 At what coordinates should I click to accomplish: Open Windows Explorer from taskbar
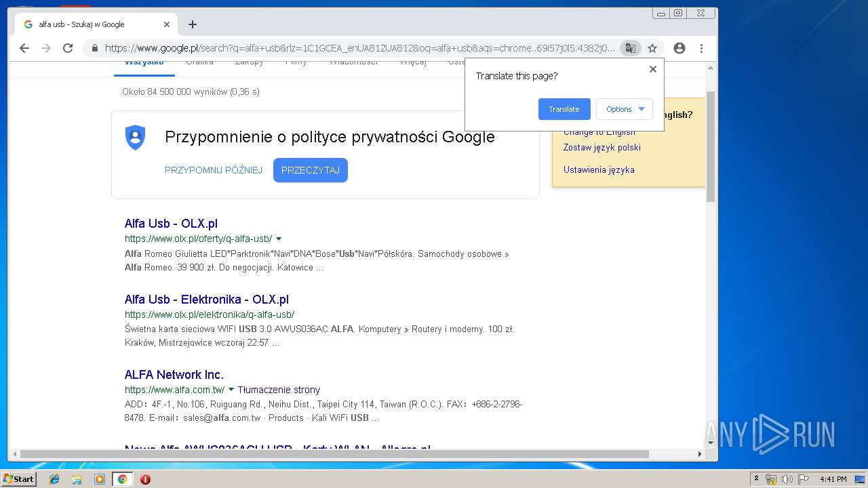tap(77, 479)
